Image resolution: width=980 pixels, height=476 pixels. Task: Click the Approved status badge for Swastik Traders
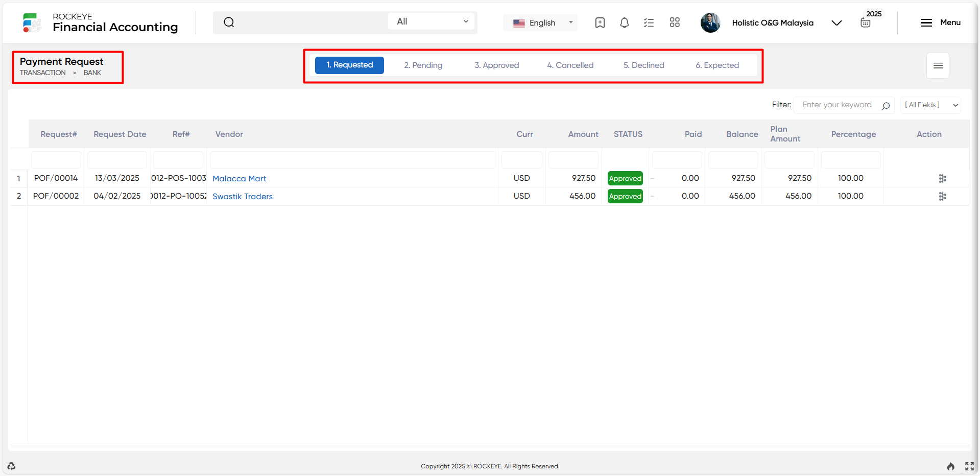[625, 196]
